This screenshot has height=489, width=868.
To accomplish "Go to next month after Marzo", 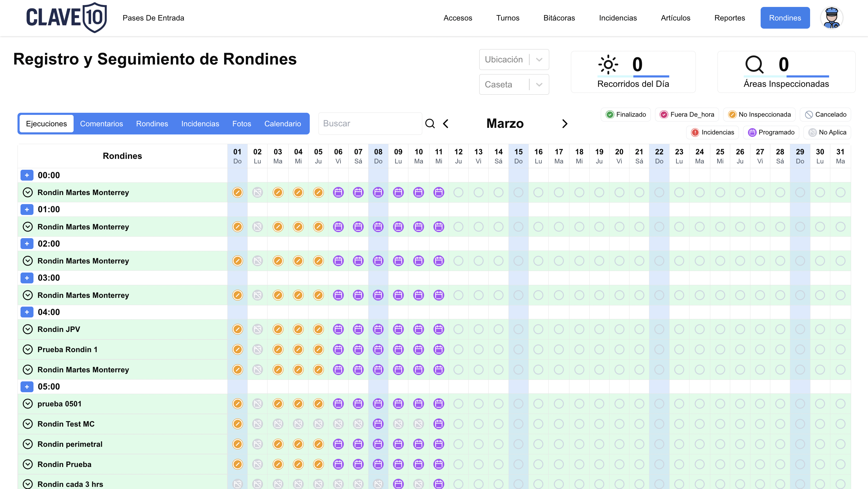I will 565,124.
